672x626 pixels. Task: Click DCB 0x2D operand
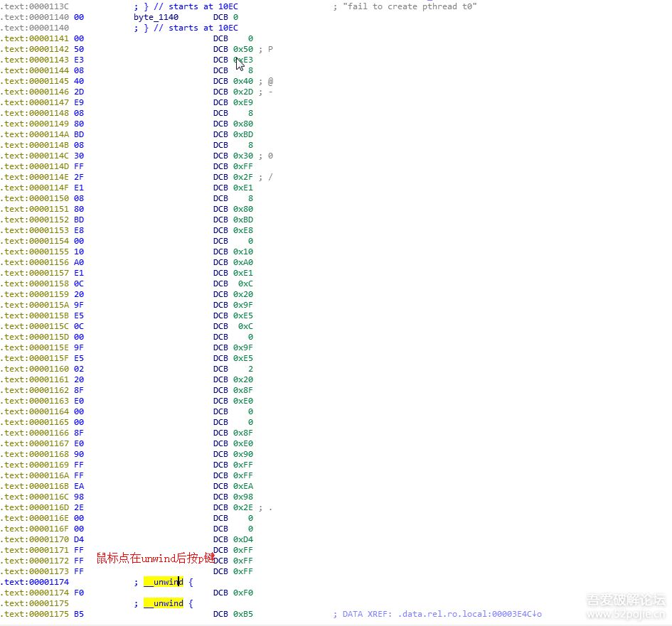point(243,92)
